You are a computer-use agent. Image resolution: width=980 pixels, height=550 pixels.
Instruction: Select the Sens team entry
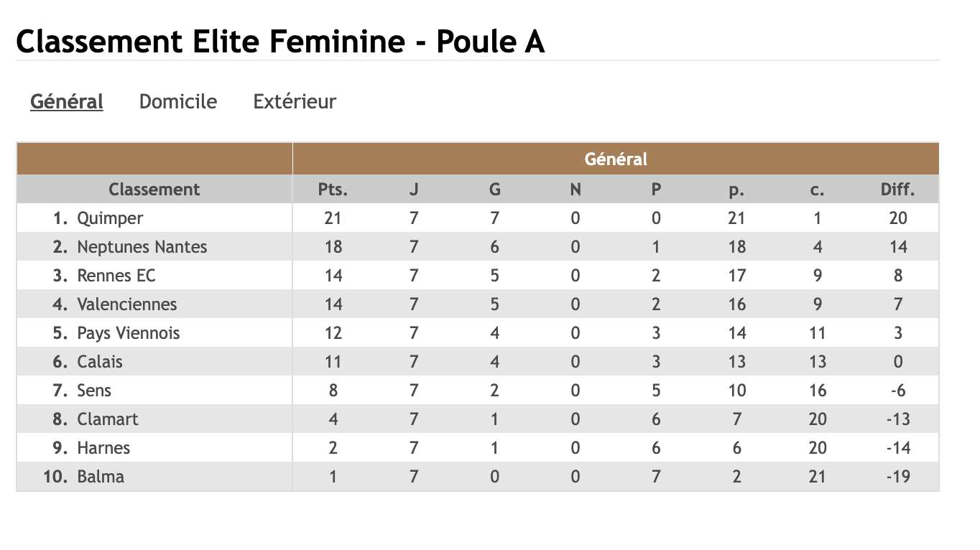pyautogui.click(x=94, y=391)
